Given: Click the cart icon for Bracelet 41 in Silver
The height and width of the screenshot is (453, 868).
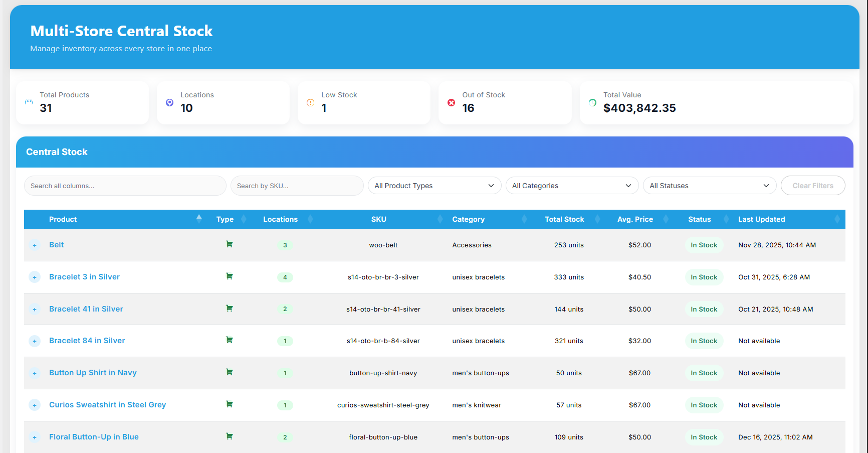Looking at the screenshot, I should coord(229,309).
